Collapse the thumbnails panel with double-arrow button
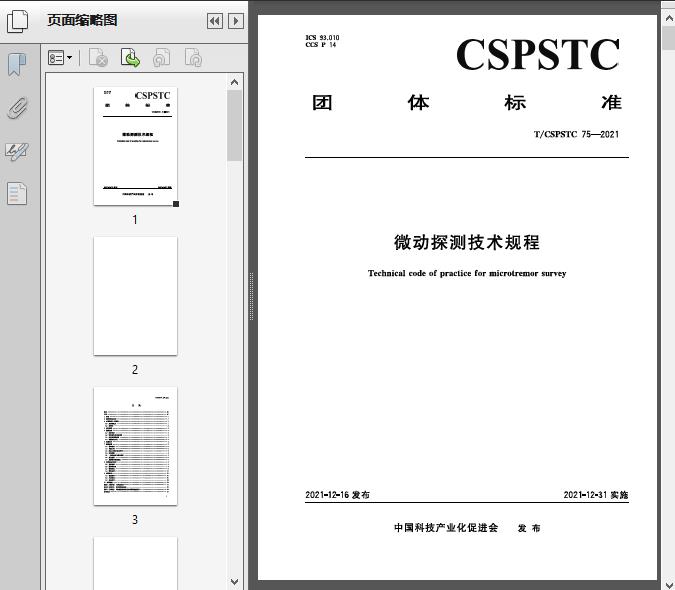Screen dimensions: 675x590 [x=215, y=21]
